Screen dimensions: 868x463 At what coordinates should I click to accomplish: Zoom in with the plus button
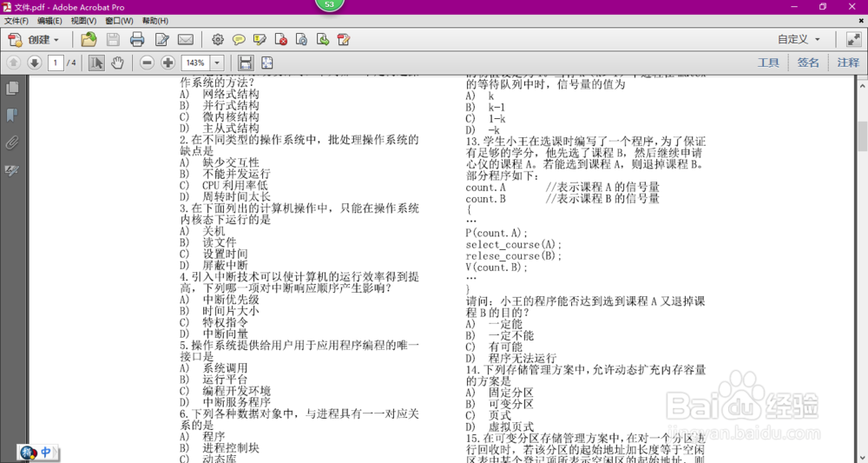(x=168, y=63)
